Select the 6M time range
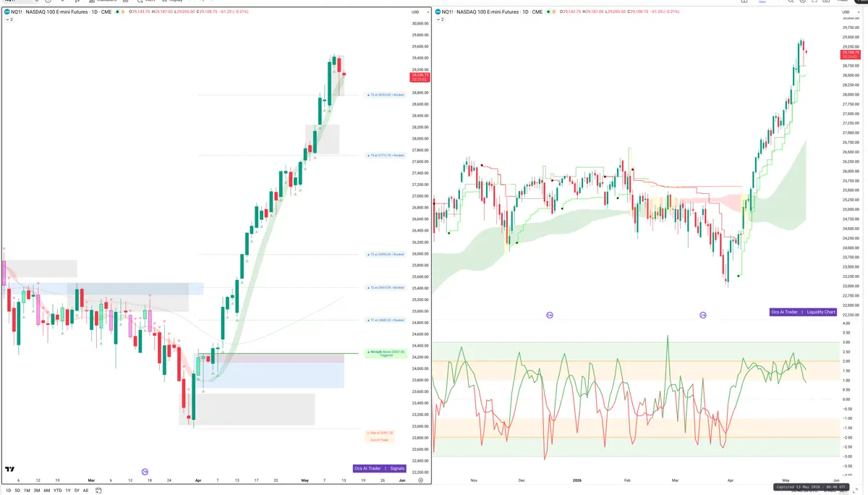Image resolution: width=868 pixels, height=495 pixels. 46,490
